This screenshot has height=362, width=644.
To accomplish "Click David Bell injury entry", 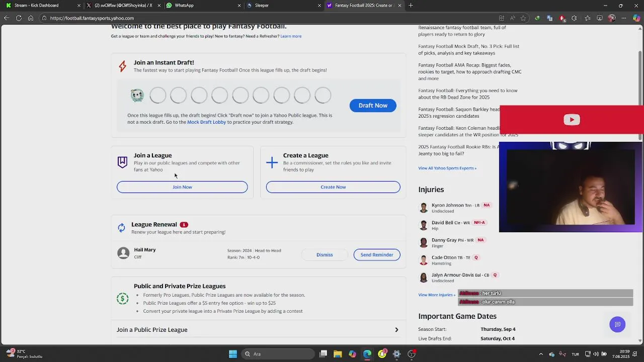I will [x=452, y=225].
